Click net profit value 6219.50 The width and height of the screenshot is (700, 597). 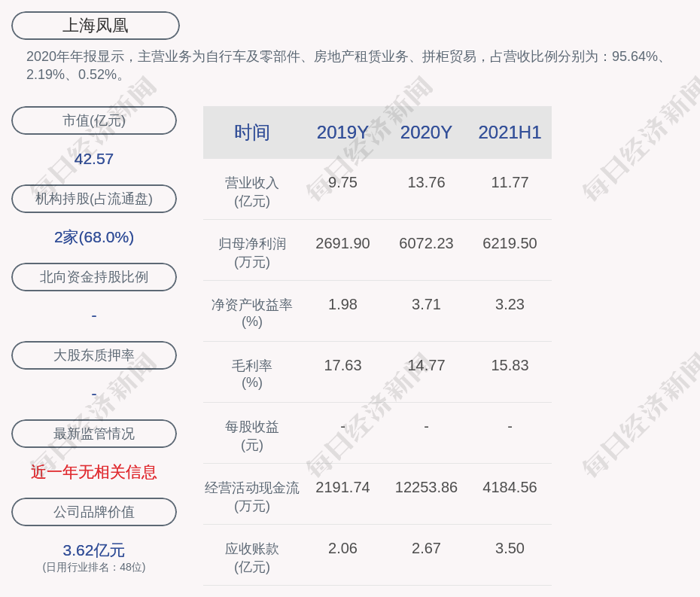click(x=510, y=243)
